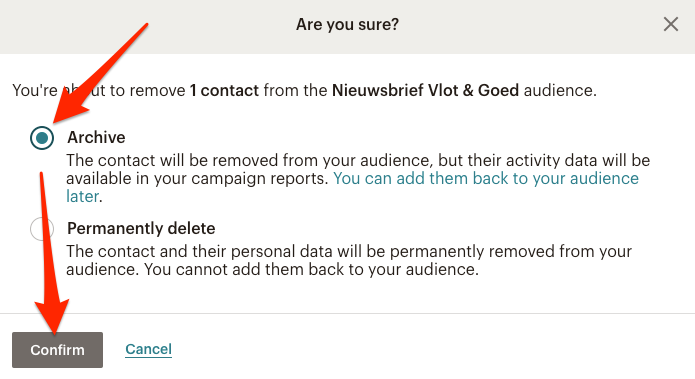Click the 'Permanently delete' option label
695x379 pixels.
pyautogui.click(x=141, y=228)
